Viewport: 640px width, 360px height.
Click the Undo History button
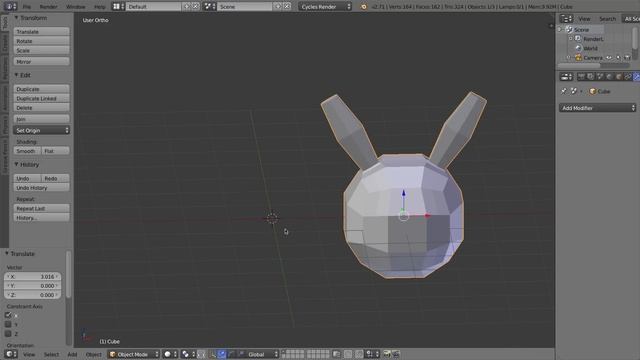point(42,188)
